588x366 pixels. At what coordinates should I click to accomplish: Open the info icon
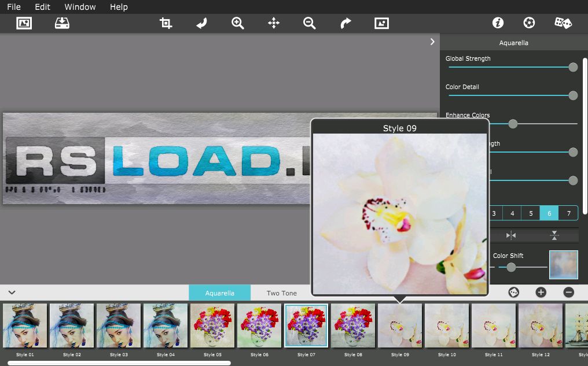(x=498, y=23)
